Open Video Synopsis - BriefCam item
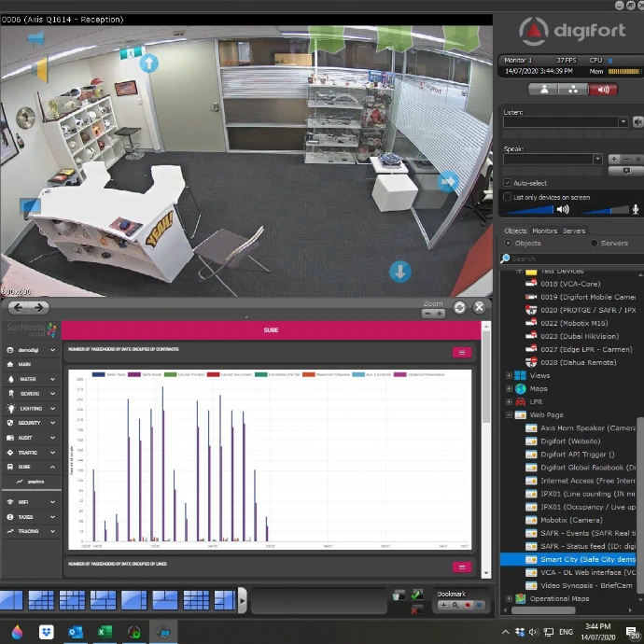644x644 pixels. (x=586, y=586)
